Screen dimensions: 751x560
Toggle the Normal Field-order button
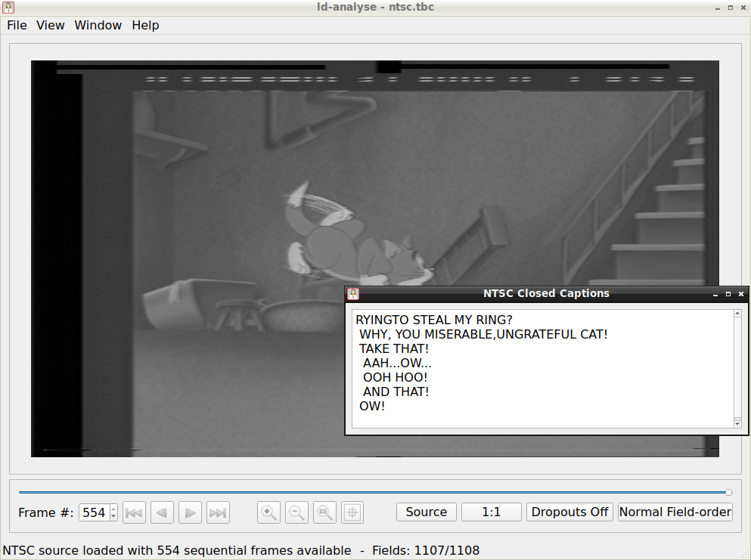(675, 512)
